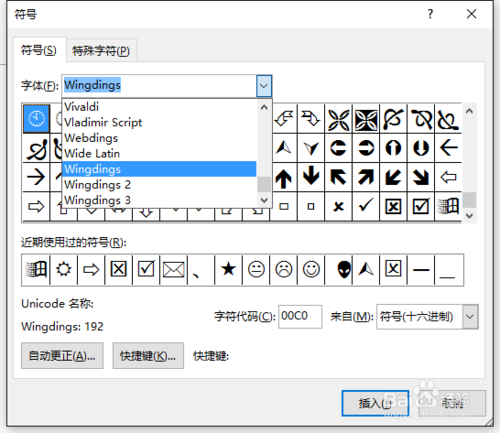Choose Vivaldi from font list
The image size is (500, 433).
159,107
